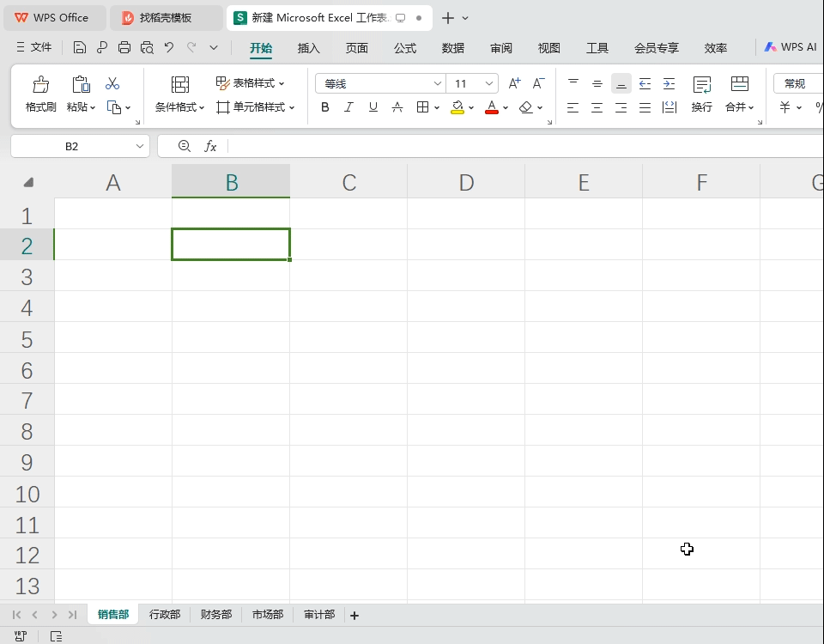The height and width of the screenshot is (644, 824).
Task: Click the Format Painter (格式刷) icon
Action: point(40,85)
